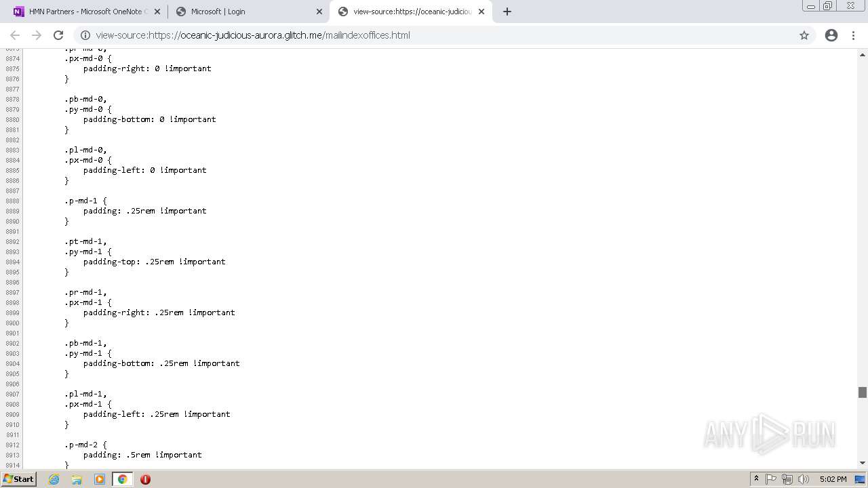
Task: Click source line number 8900
Action: click(12, 323)
